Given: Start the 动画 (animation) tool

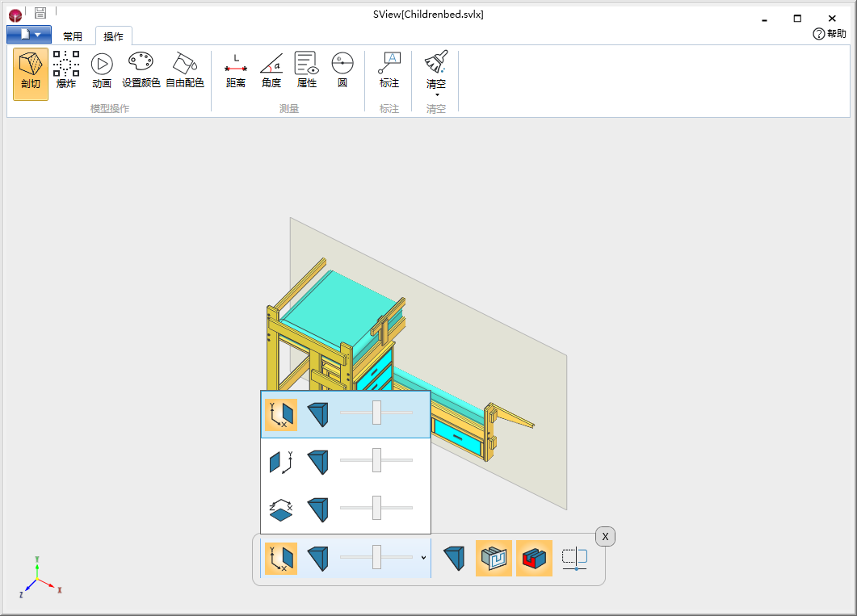Looking at the screenshot, I should (x=102, y=70).
